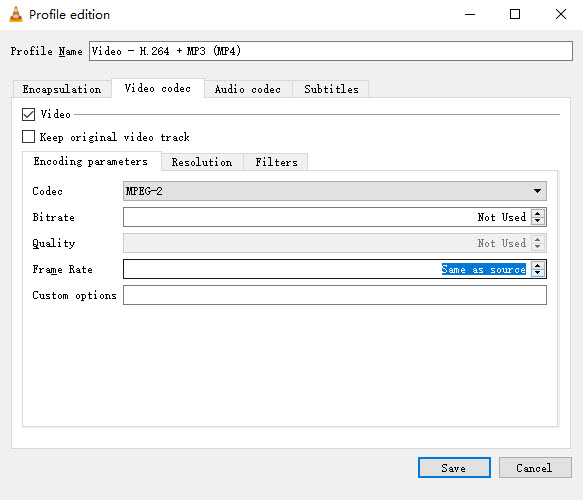Minimize the Profile edition window
Image resolution: width=583 pixels, height=500 pixels.
(470, 14)
